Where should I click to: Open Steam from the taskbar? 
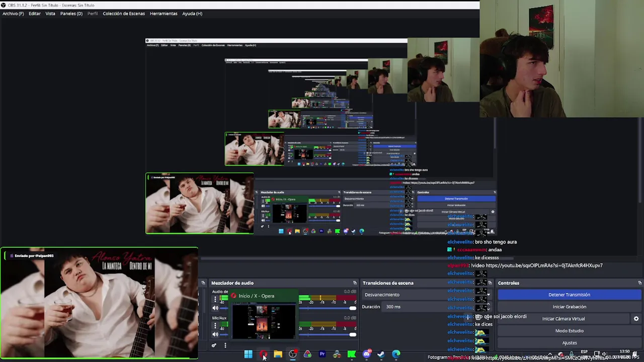click(x=381, y=354)
